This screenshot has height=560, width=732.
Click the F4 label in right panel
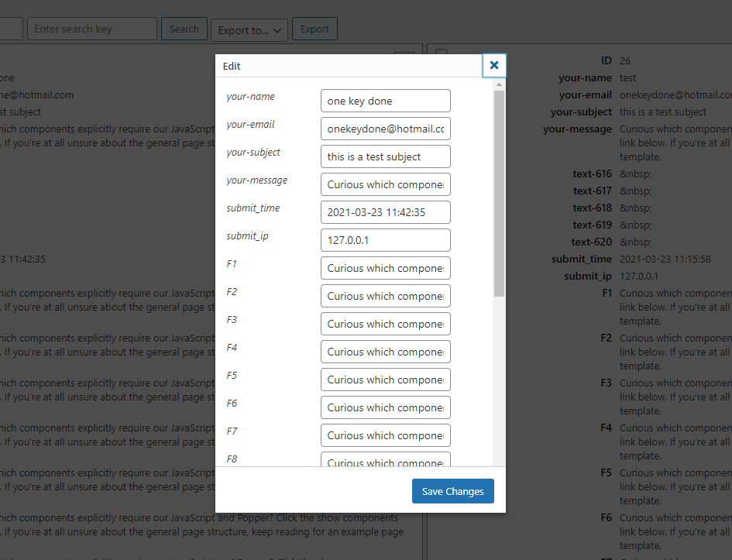[x=606, y=428]
